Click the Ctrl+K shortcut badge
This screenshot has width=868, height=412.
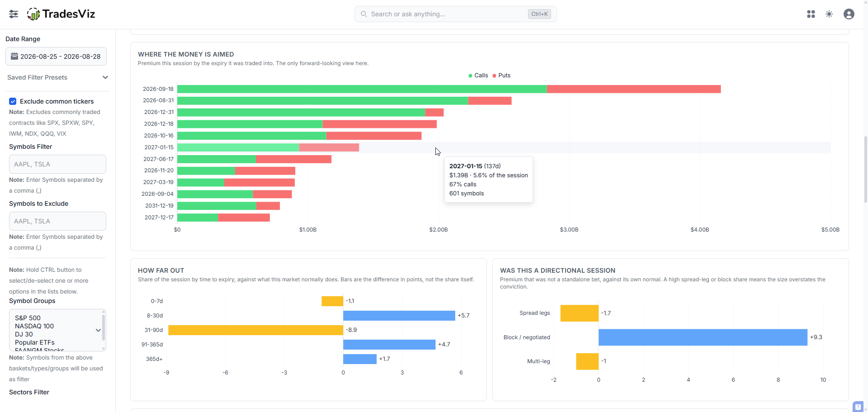point(539,14)
